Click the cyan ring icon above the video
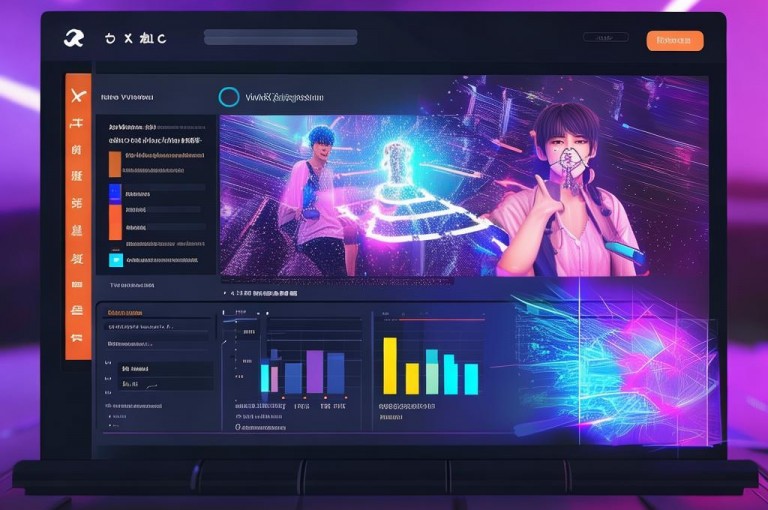 (229, 97)
